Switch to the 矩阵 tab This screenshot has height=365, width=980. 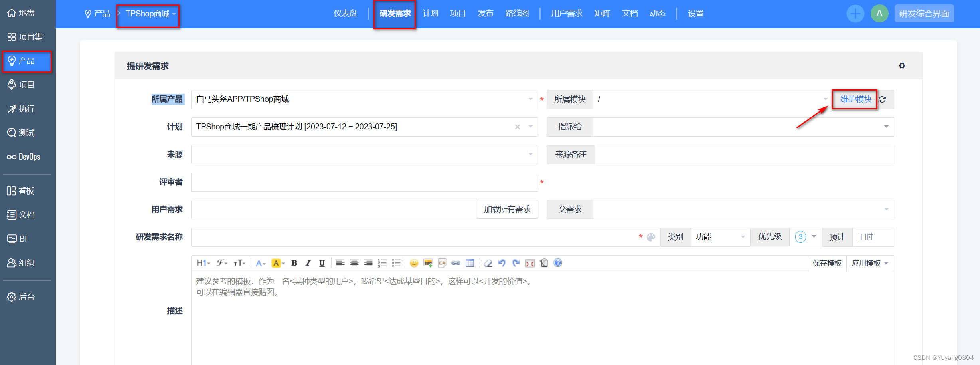602,14
